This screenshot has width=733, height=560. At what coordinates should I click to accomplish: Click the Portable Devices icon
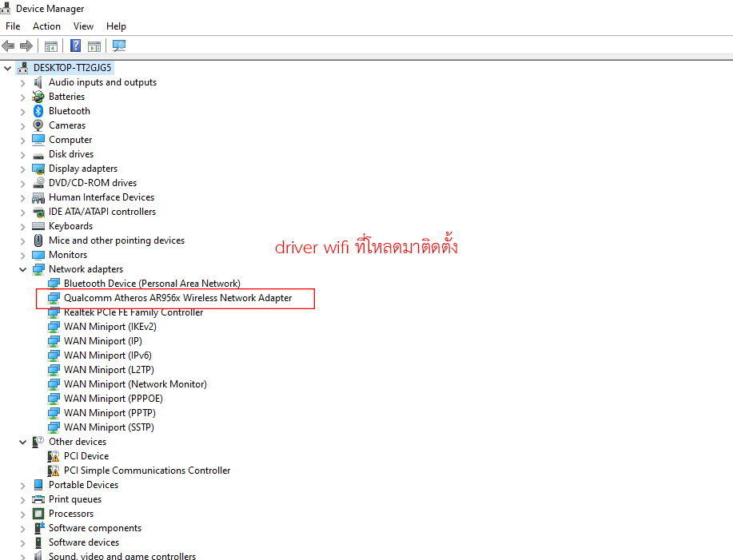[38, 485]
